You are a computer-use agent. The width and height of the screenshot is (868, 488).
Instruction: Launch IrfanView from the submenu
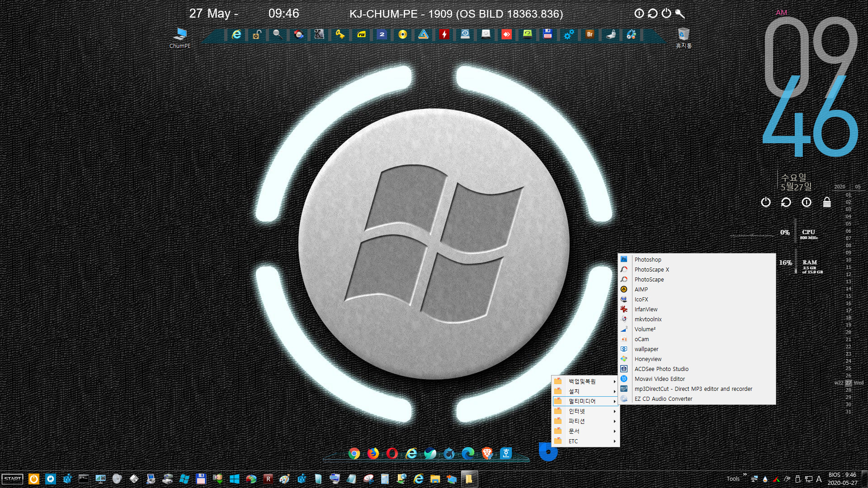click(x=697, y=309)
